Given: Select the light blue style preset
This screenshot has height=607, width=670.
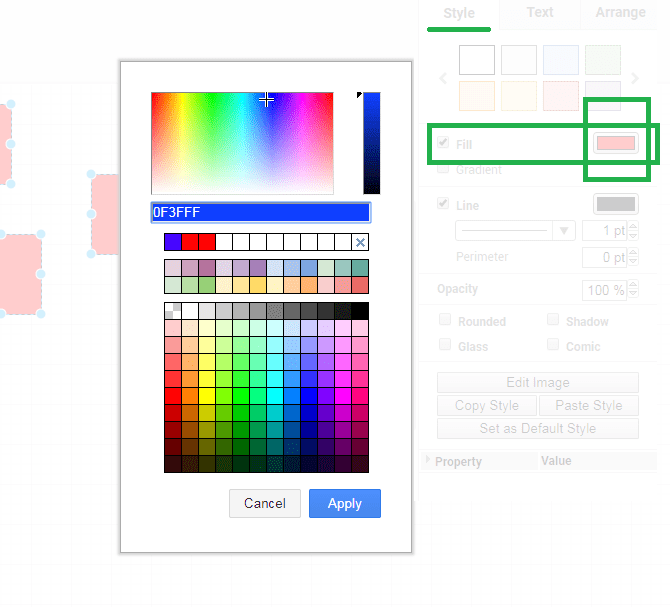Looking at the screenshot, I should coord(561,60).
